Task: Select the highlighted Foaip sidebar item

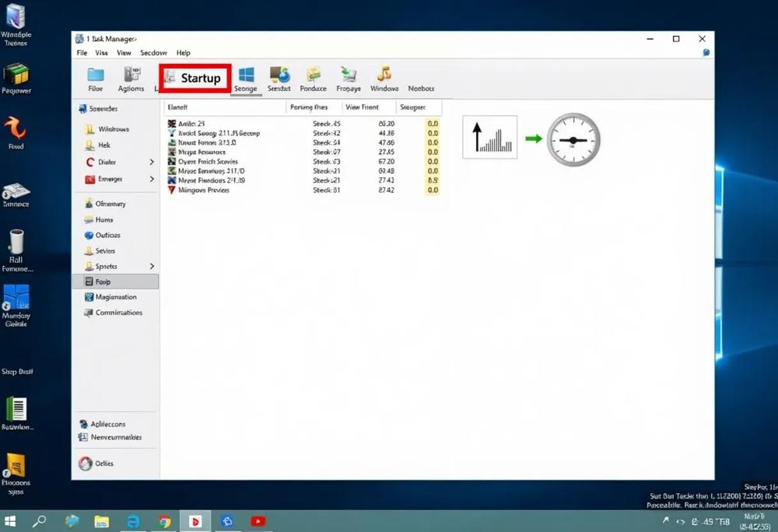Action: pos(116,282)
